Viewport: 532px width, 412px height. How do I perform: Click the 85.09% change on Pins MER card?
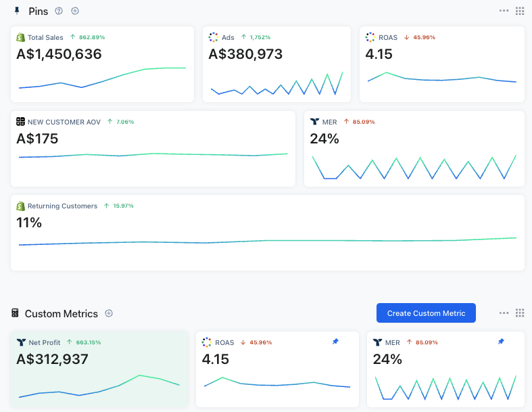click(x=360, y=122)
